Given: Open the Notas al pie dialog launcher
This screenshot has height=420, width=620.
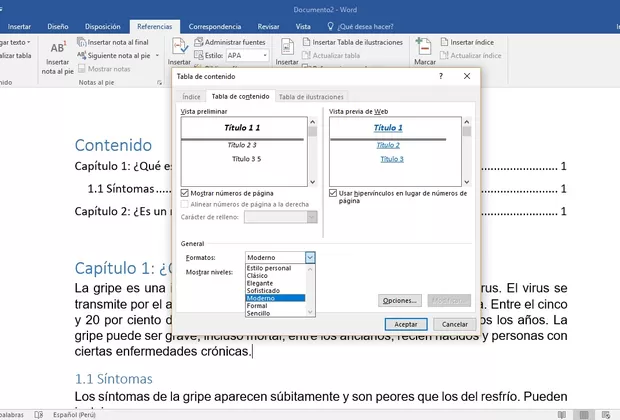Looking at the screenshot, I should [x=159, y=83].
